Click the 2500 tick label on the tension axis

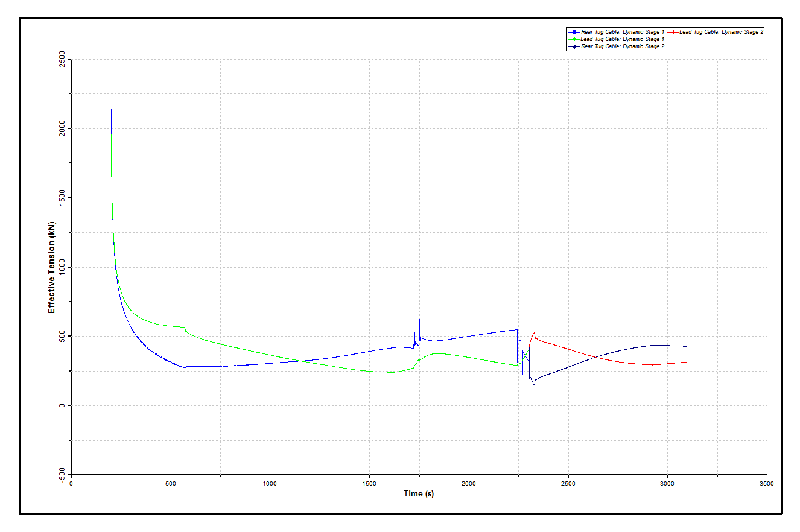(63, 60)
